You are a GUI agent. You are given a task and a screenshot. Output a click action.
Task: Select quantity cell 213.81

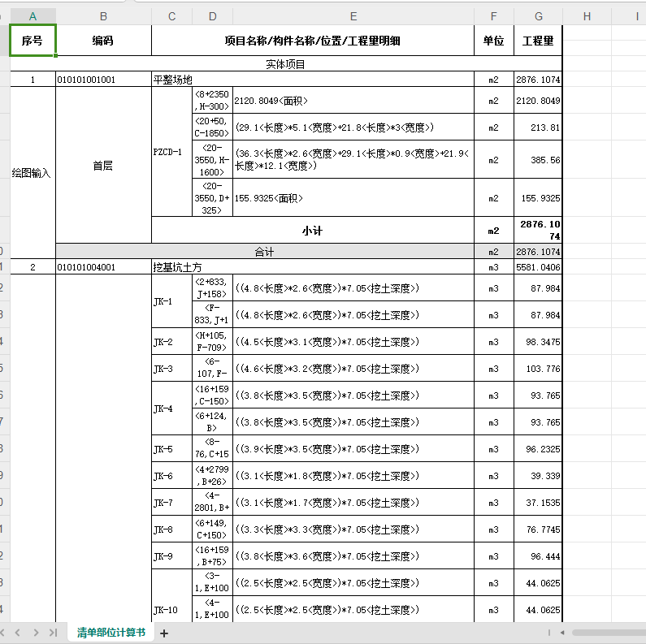click(538, 128)
